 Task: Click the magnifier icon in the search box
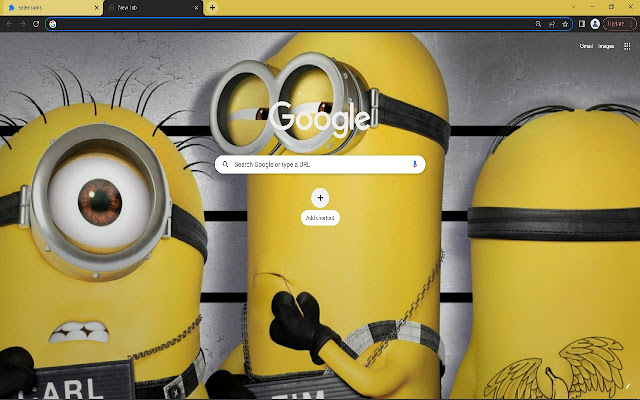click(225, 164)
